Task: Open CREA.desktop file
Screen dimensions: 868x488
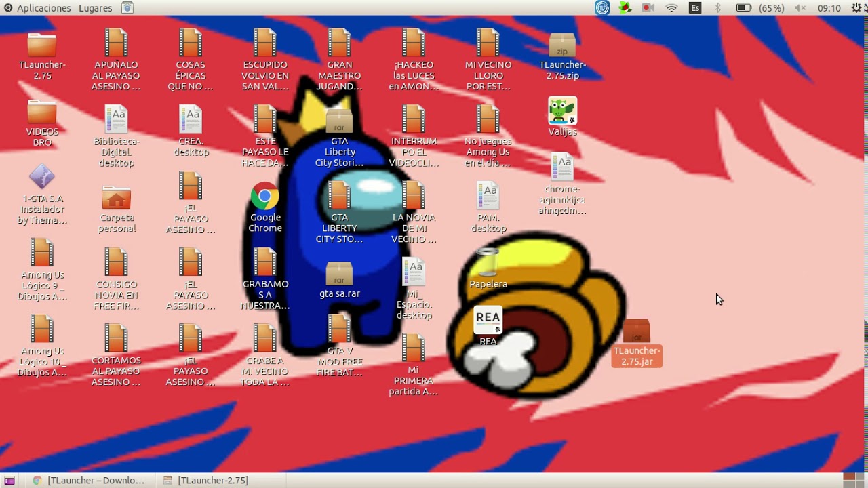Action: pos(191,119)
